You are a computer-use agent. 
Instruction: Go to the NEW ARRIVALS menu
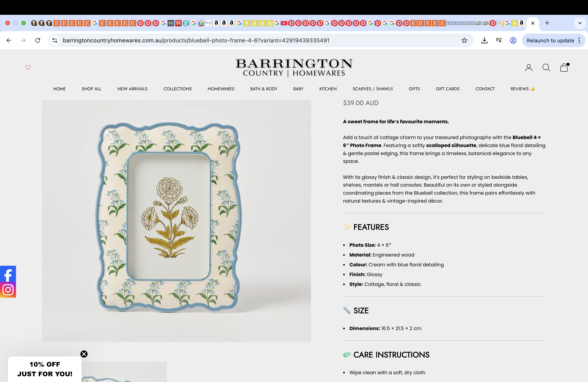click(132, 89)
